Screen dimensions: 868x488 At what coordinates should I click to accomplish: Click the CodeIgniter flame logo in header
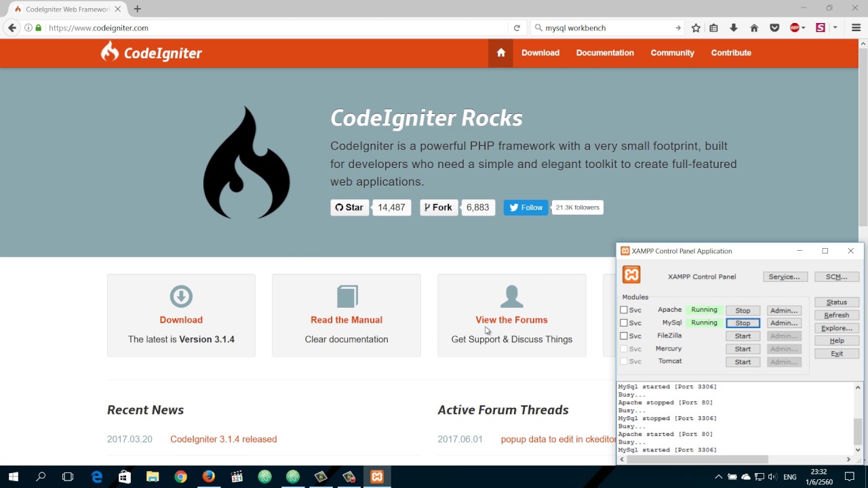pyautogui.click(x=109, y=52)
